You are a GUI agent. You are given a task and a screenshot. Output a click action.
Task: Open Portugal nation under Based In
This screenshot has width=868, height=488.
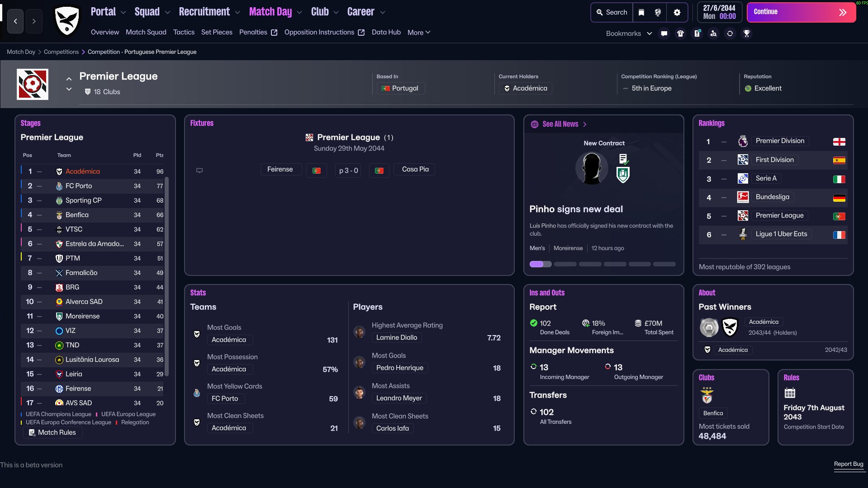[x=400, y=88]
